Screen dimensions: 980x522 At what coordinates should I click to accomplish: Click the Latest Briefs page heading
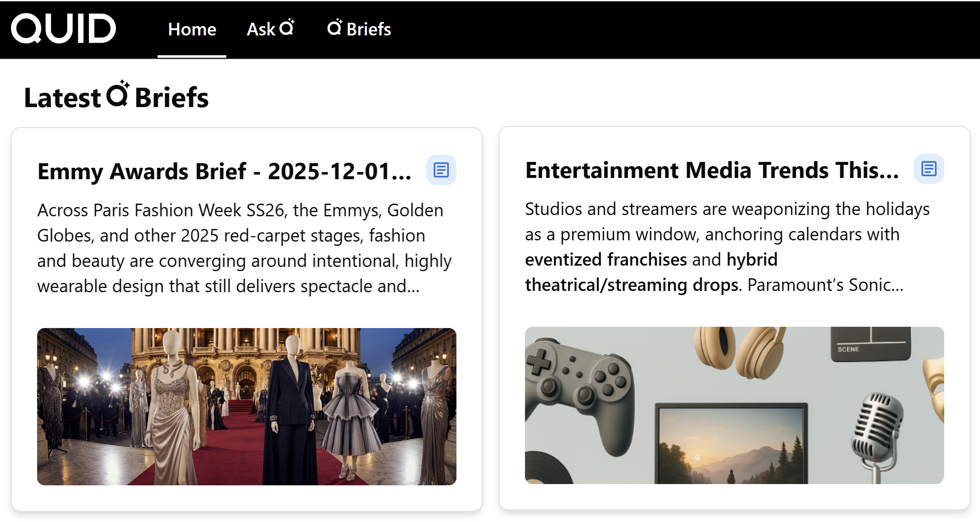(116, 97)
